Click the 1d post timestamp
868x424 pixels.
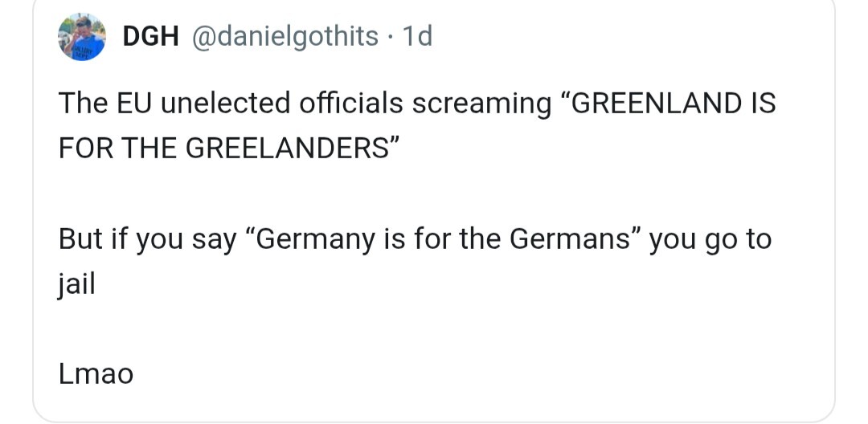coord(416,36)
